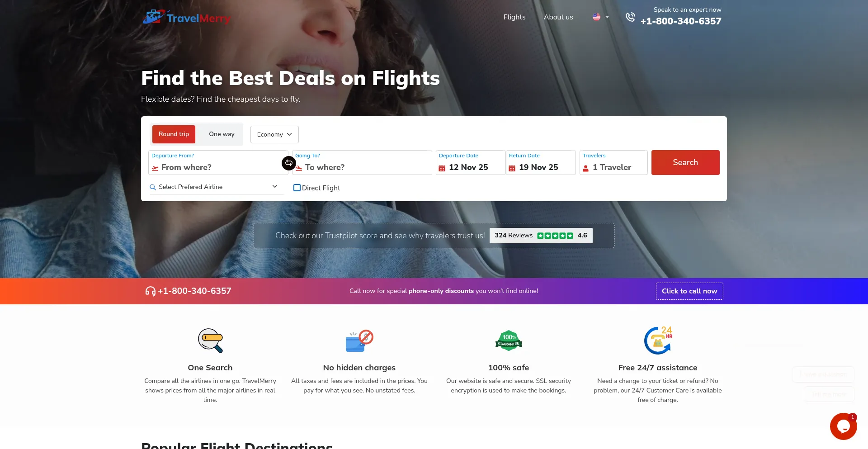Click the TravelMerry logo
The width and height of the screenshot is (868, 449).
(x=186, y=17)
